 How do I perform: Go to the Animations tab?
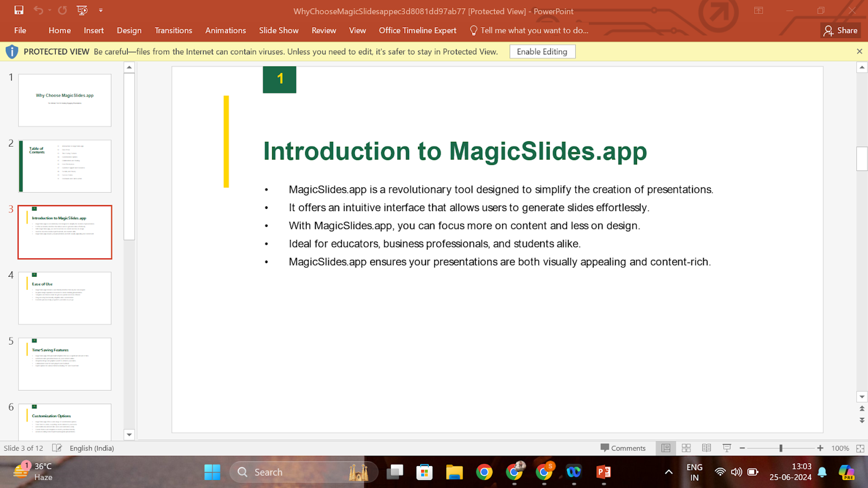click(x=225, y=30)
